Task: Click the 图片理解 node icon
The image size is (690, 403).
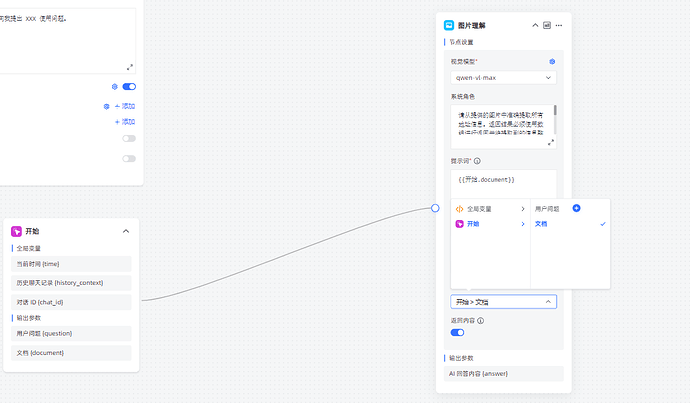Action: click(x=449, y=25)
